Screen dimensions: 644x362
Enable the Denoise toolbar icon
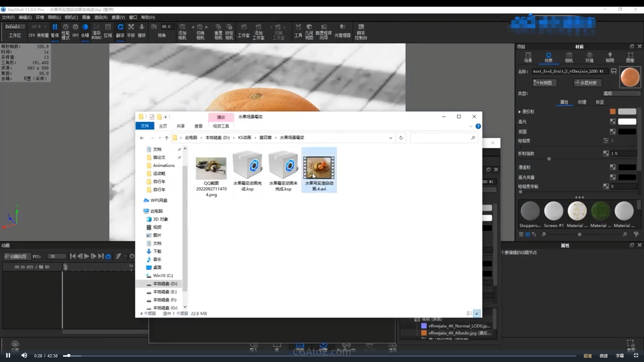tap(85, 27)
